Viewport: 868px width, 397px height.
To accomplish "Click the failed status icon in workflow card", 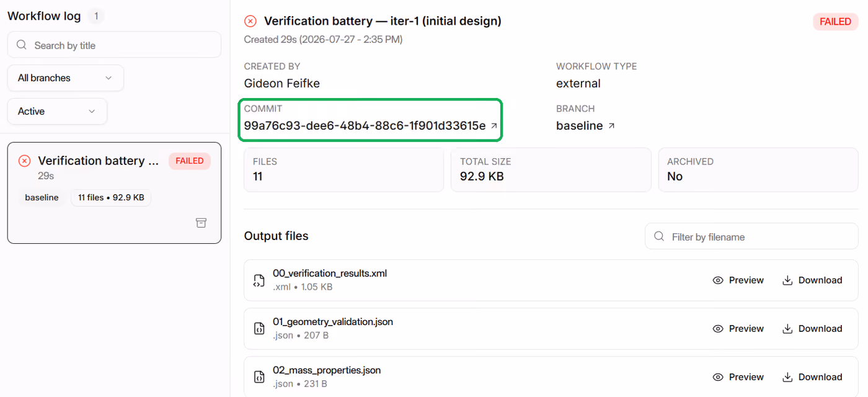I will pyautogui.click(x=24, y=161).
